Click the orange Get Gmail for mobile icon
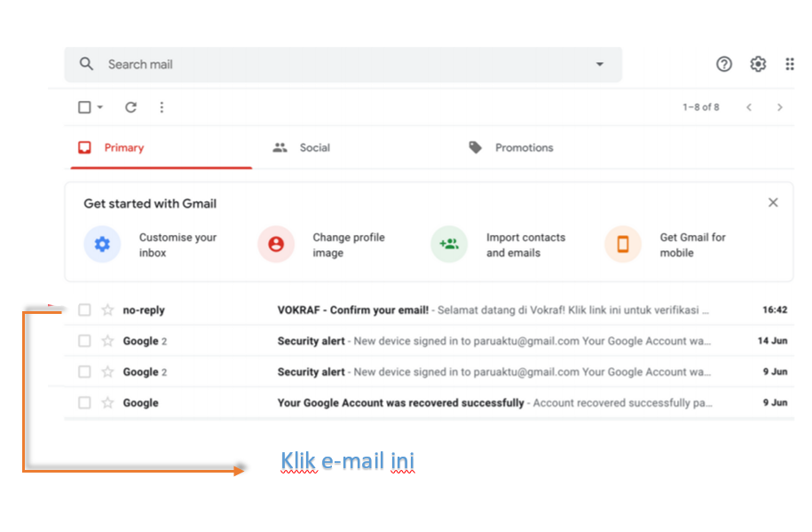Image resolution: width=812 pixels, height=532 pixels. point(623,244)
